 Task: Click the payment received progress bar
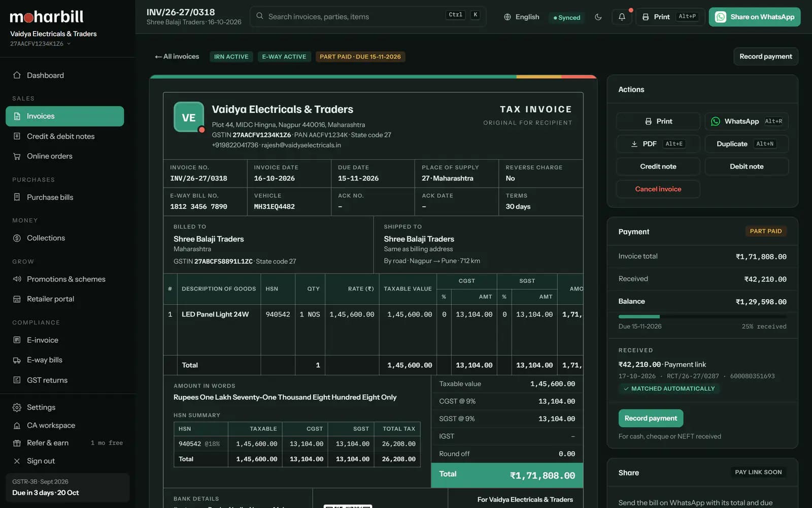tap(702, 316)
